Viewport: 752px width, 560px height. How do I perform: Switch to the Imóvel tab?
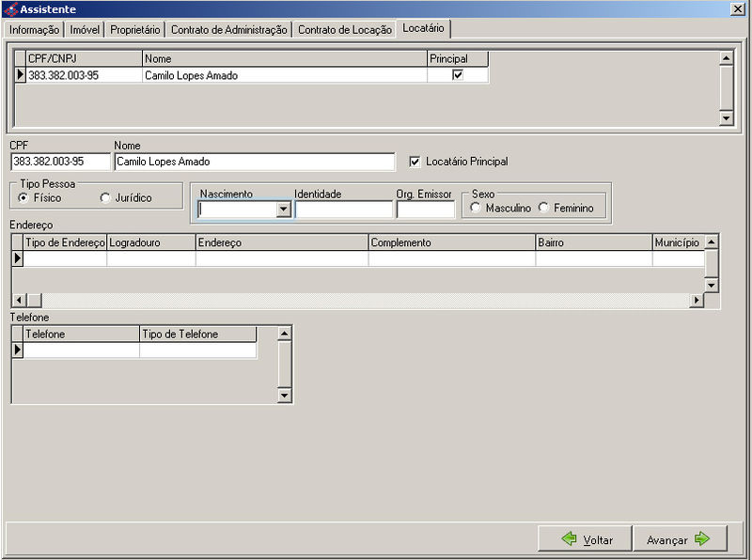[85, 30]
